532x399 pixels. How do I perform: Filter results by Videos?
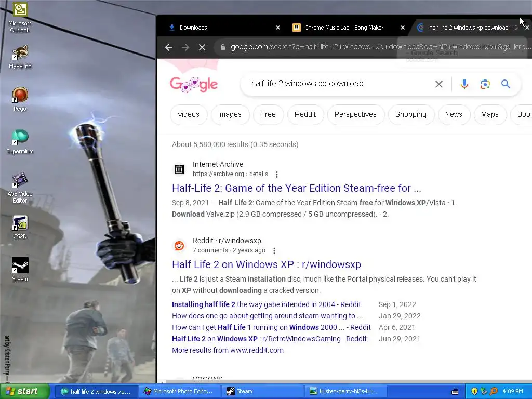188,115
